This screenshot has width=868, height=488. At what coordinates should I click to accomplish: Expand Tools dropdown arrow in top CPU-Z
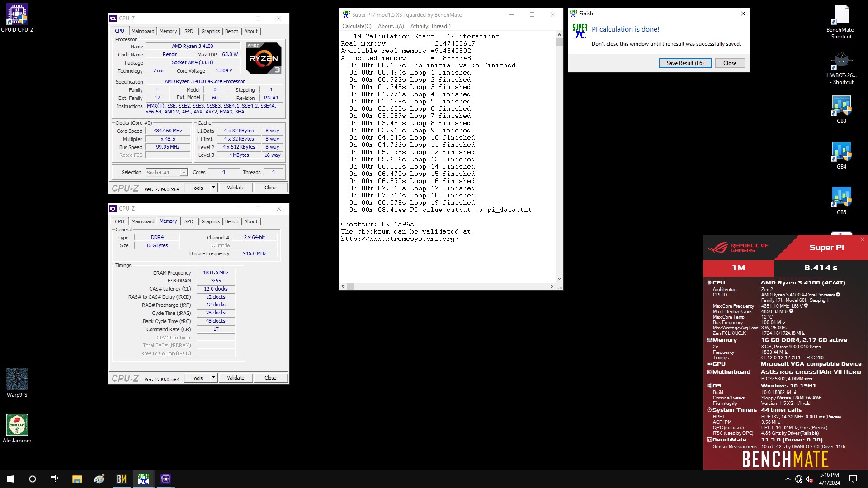click(x=213, y=188)
